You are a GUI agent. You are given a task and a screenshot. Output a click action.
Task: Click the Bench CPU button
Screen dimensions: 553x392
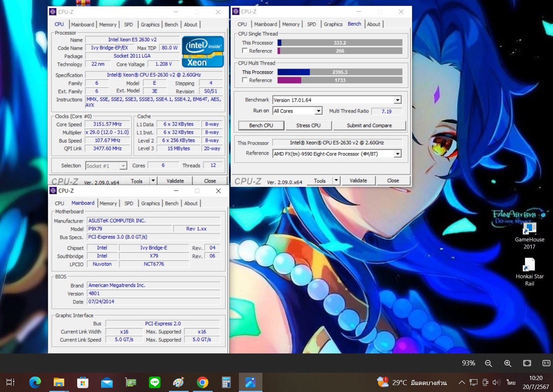[x=261, y=126]
